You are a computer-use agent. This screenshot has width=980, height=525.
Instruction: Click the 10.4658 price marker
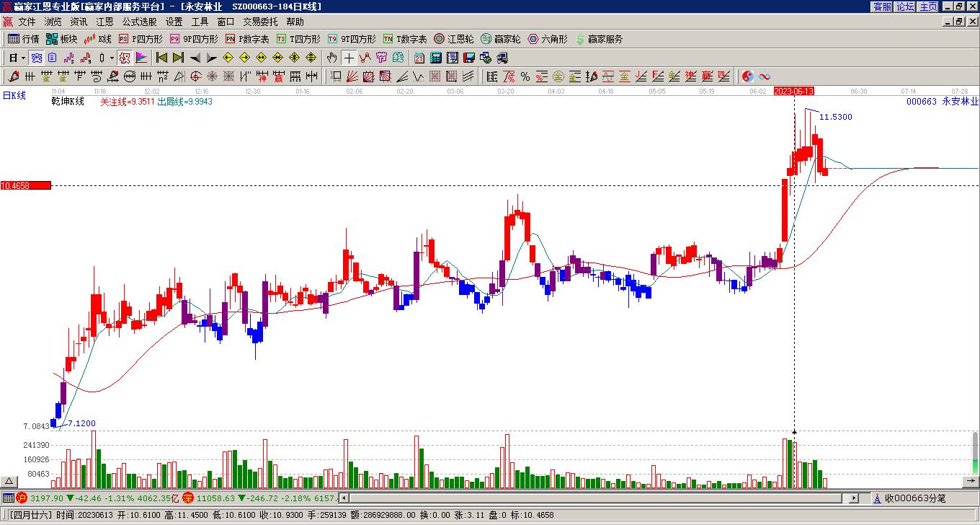(x=26, y=185)
